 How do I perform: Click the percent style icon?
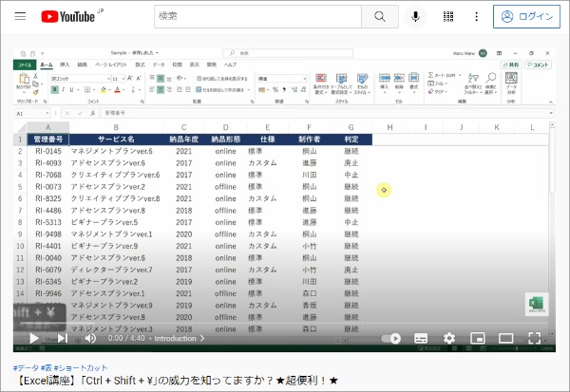coord(275,89)
